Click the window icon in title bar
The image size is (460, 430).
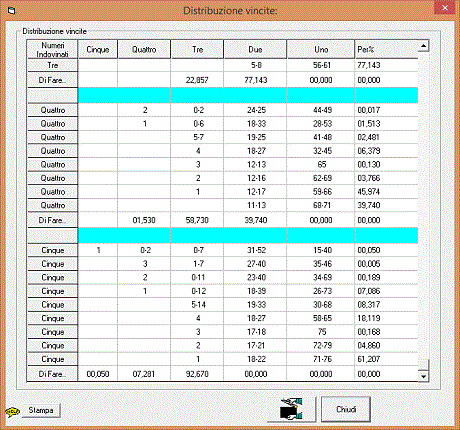coord(12,11)
